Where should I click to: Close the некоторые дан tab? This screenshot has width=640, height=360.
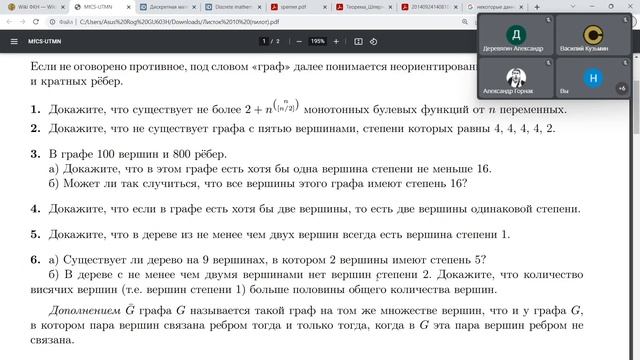point(521,7)
